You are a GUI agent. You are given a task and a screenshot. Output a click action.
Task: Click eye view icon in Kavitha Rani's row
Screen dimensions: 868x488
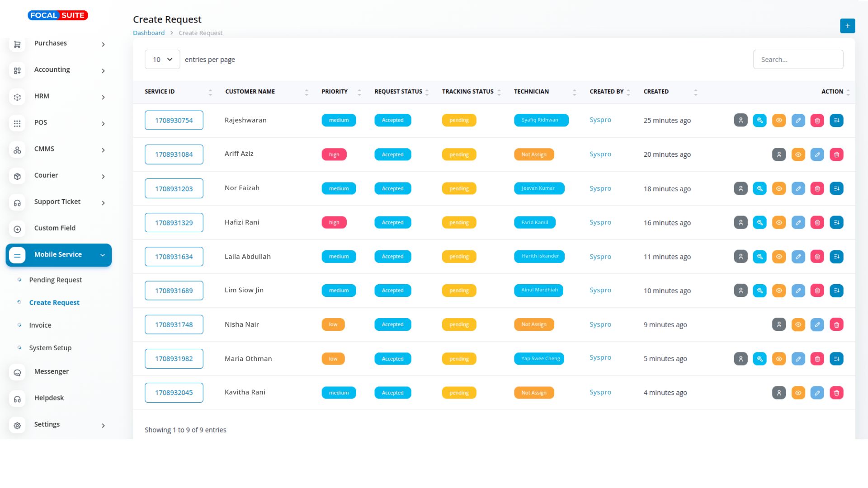pos(798,393)
